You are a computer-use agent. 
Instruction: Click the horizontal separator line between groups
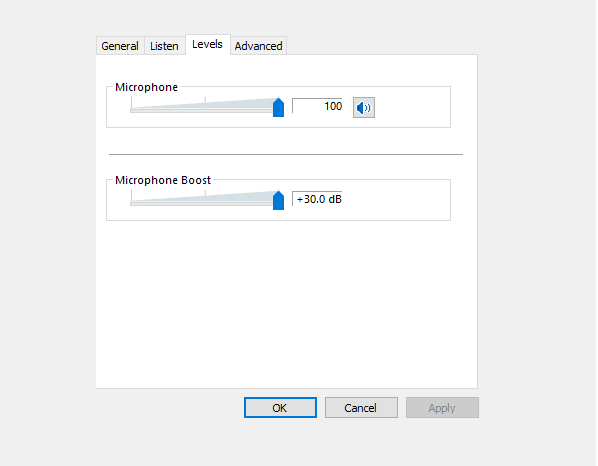(286, 154)
